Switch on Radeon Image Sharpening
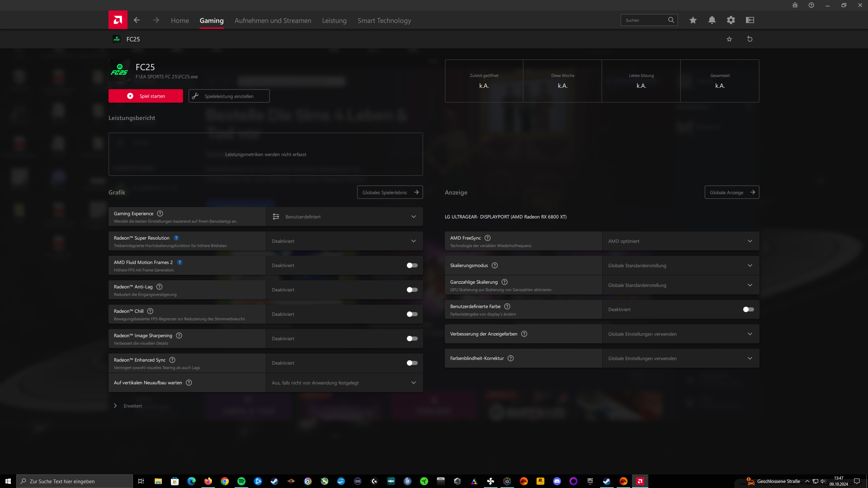Viewport: 868px width, 488px height. tap(412, 339)
